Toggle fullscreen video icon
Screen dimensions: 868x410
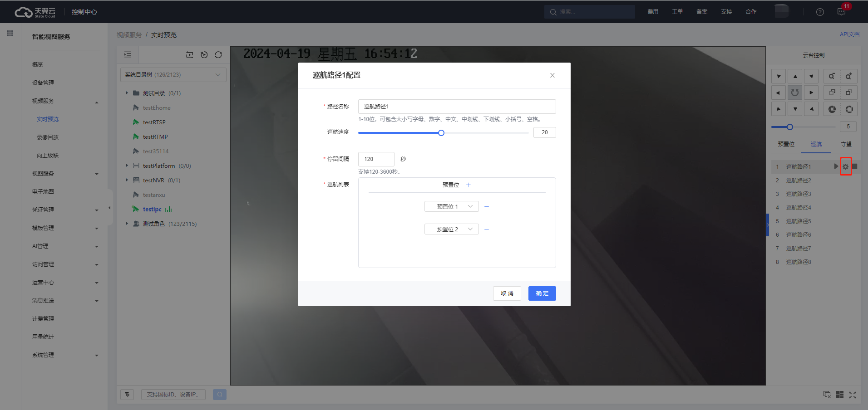coord(853,395)
